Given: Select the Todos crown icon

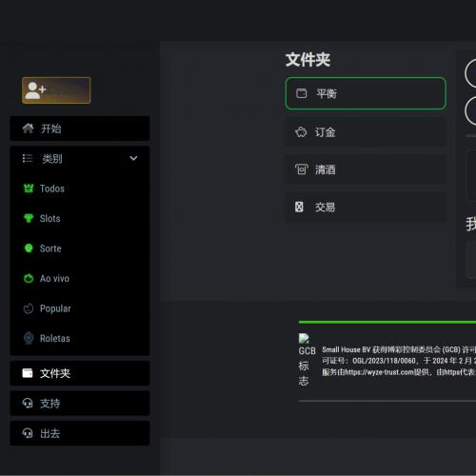Looking at the screenshot, I should tap(29, 188).
